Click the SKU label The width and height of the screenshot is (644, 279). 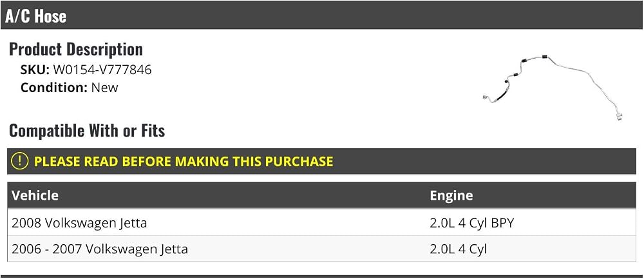[x=35, y=70]
